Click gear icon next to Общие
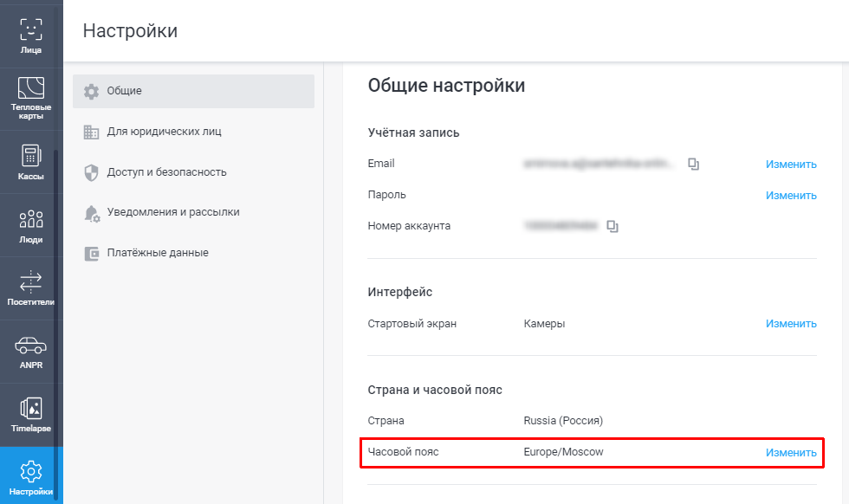Screen dimensions: 849x504 point(92,92)
